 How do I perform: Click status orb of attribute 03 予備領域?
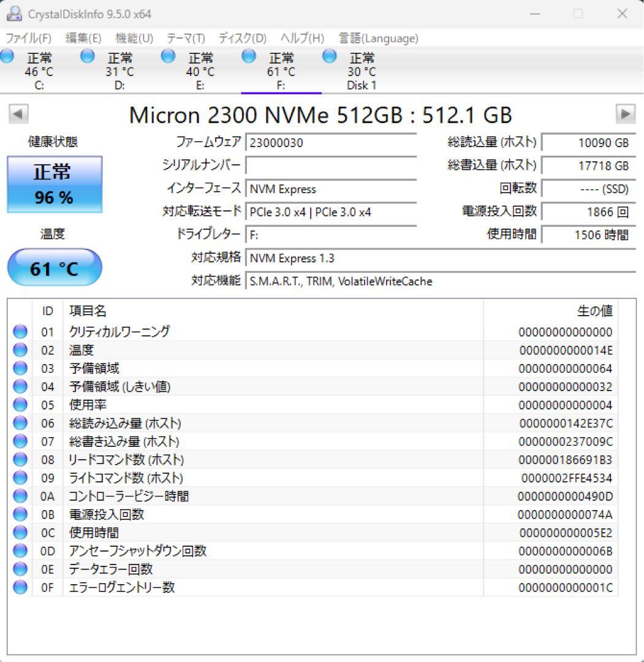click(x=20, y=368)
